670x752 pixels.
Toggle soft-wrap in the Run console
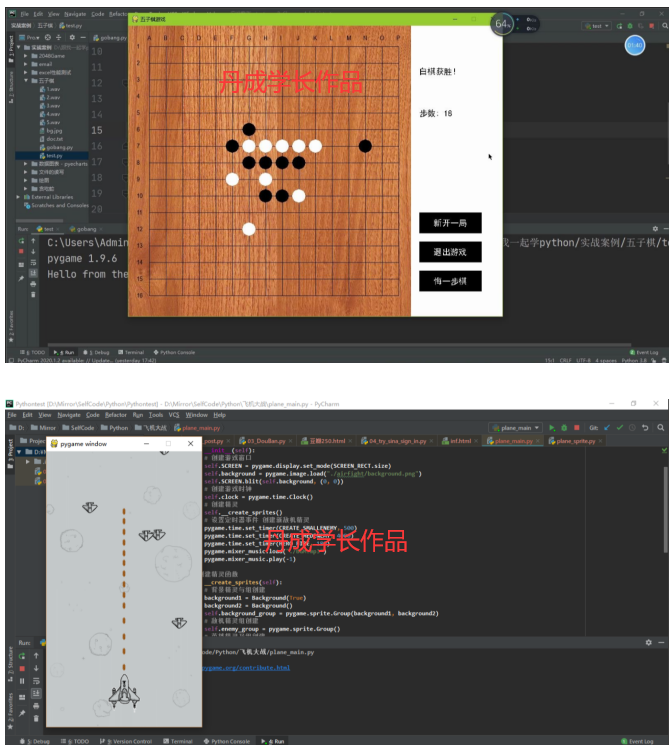coord(36,681)
